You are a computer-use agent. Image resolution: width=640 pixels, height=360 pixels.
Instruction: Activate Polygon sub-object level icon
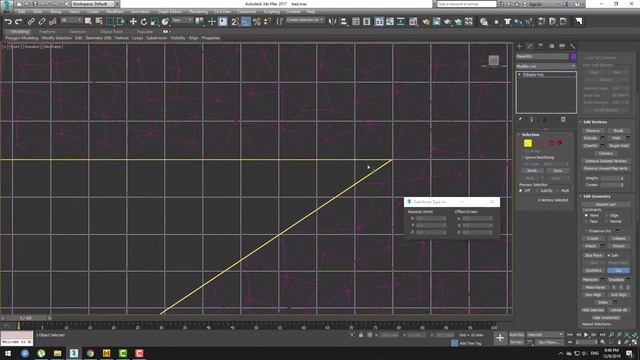[551, 143]
